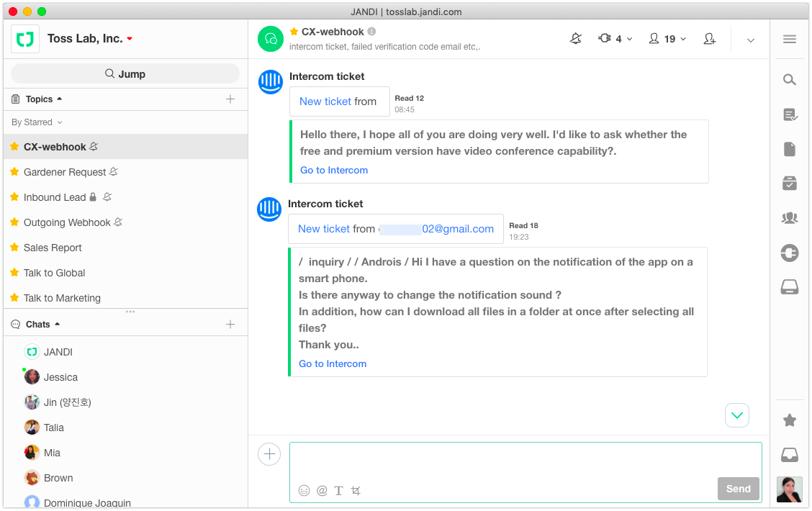Open the notes list icon in the right sidebar

pos(790,115)
